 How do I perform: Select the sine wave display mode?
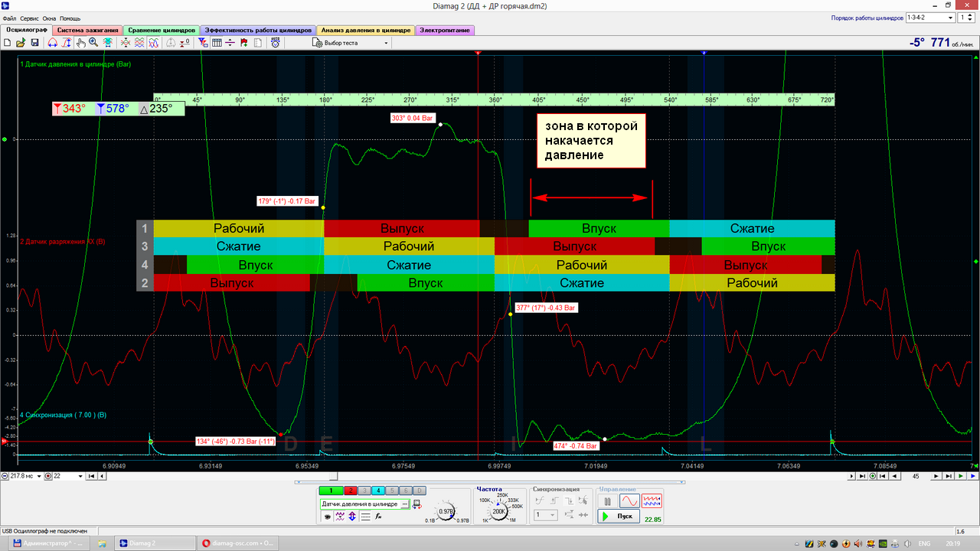point(629,501)
